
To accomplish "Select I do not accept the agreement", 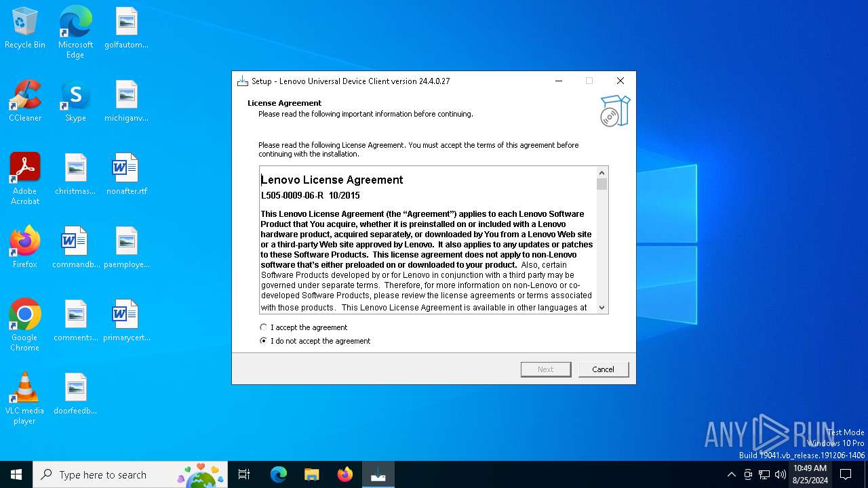I will tap(315, 341).
